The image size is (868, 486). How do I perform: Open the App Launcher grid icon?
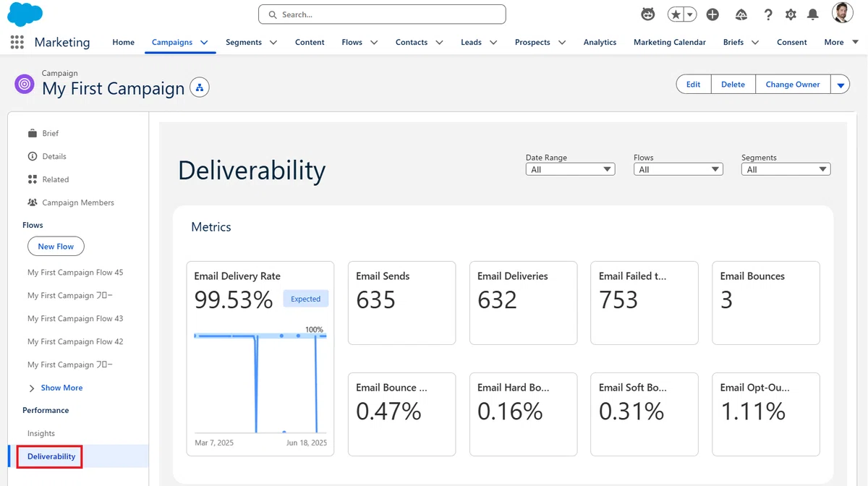click(17, 42)
